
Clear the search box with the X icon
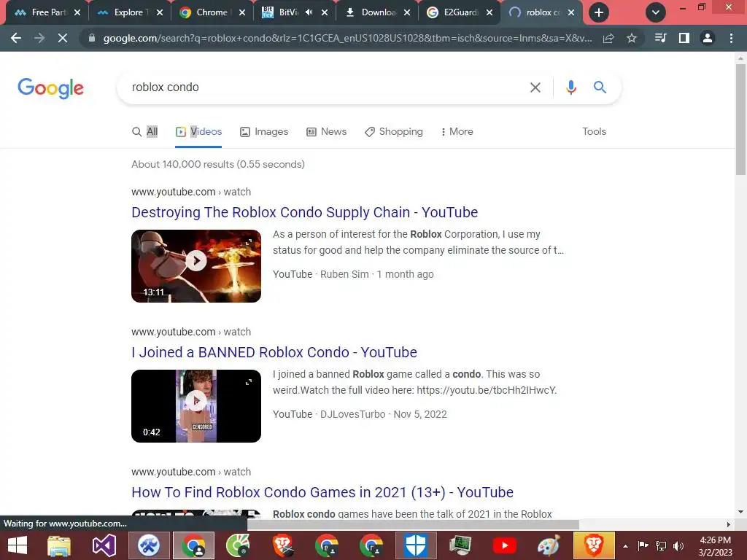pos(535,87)
